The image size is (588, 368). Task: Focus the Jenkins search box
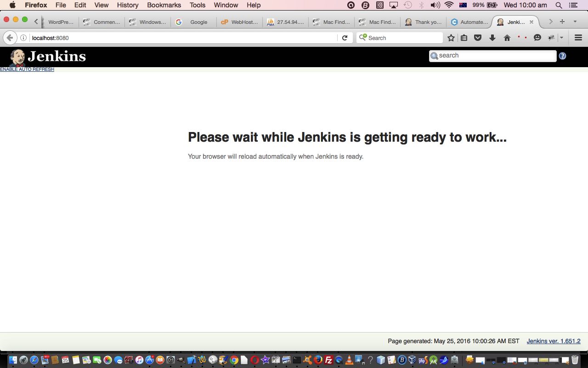click(493, 56)
